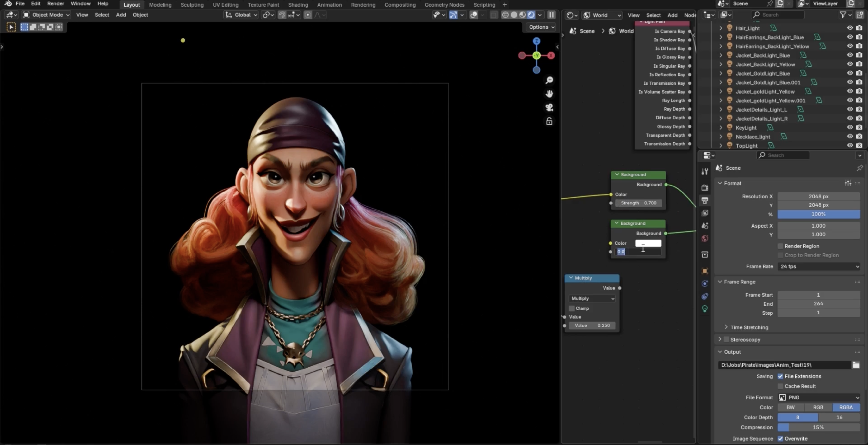
Task: Browse output folder icon
Action: pos(856,365)
